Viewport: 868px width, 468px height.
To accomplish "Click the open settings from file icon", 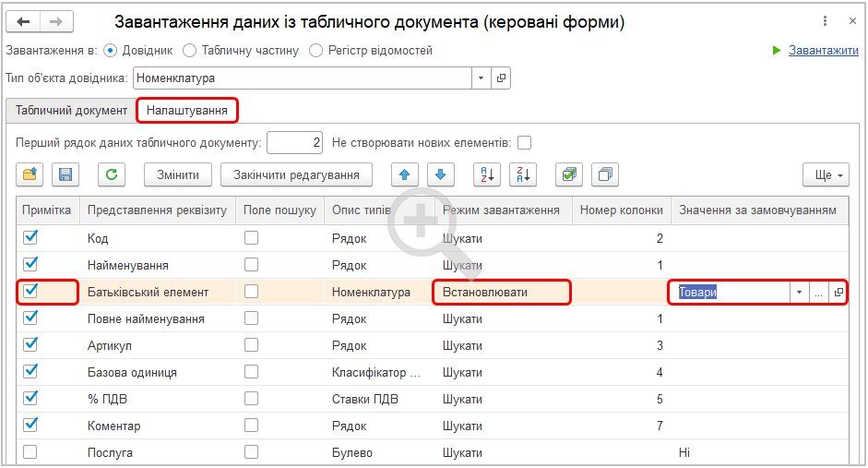I will (30, 175).
